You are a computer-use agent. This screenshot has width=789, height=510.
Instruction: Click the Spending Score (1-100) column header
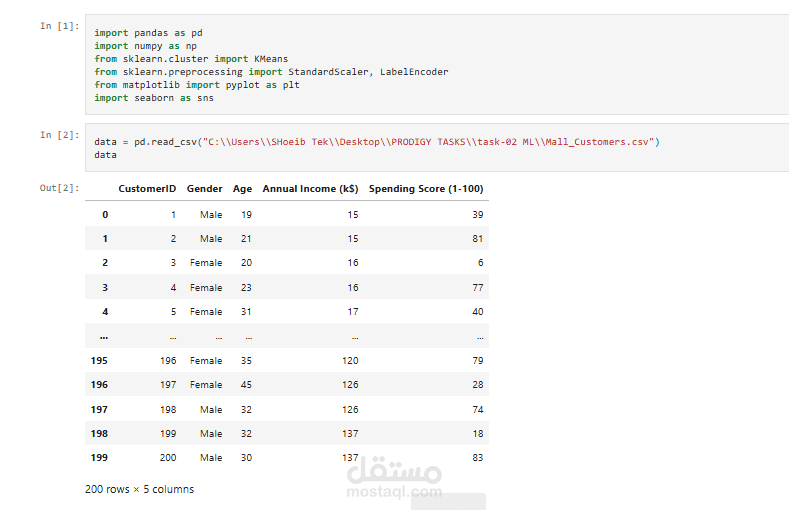(426, 189)
